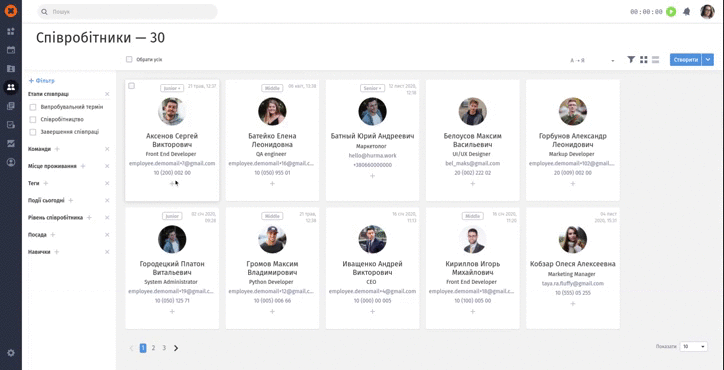
Task: Open notifications bell icon
Action: pyautogui.click(x=687, y=12)
